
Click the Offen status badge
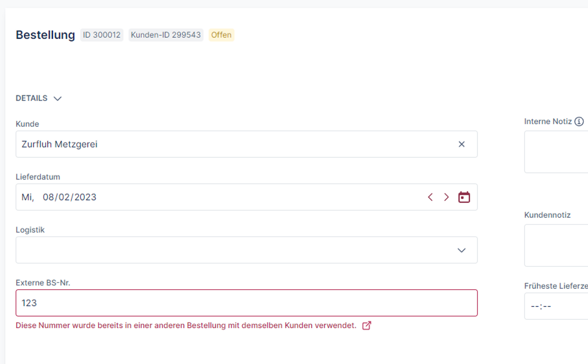coord(221,35)
